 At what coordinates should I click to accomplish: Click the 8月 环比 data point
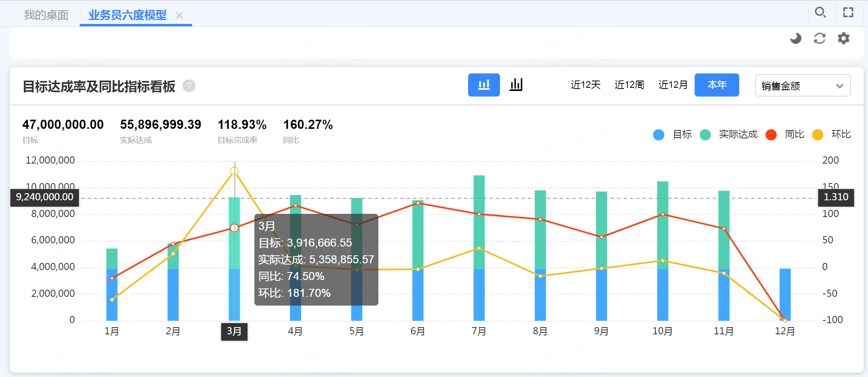click(540, 276)
